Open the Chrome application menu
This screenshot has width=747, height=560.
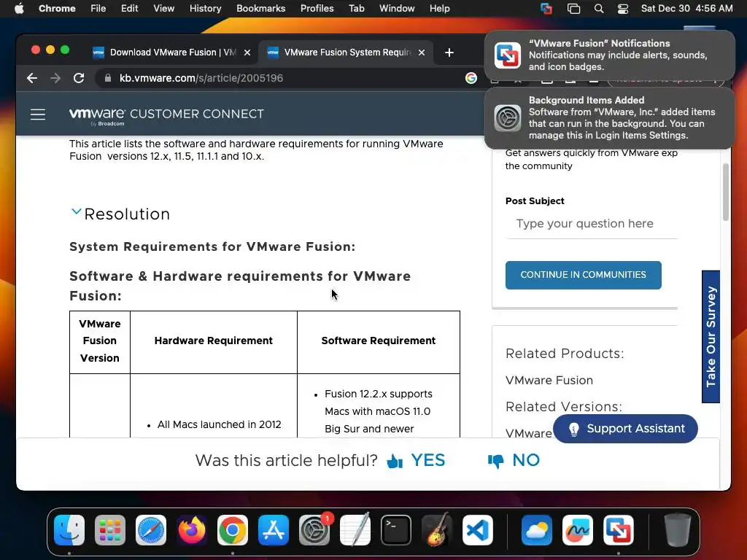coord(57,8)
